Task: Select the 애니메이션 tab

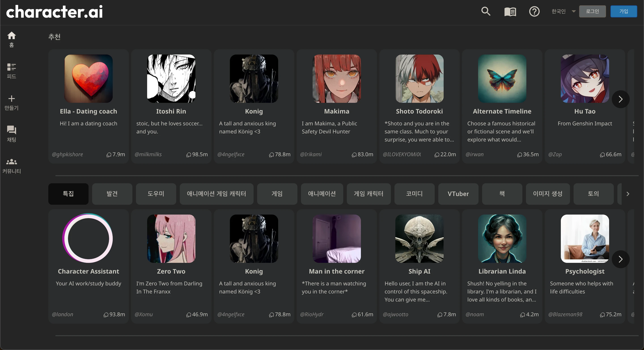Action: 322,194
